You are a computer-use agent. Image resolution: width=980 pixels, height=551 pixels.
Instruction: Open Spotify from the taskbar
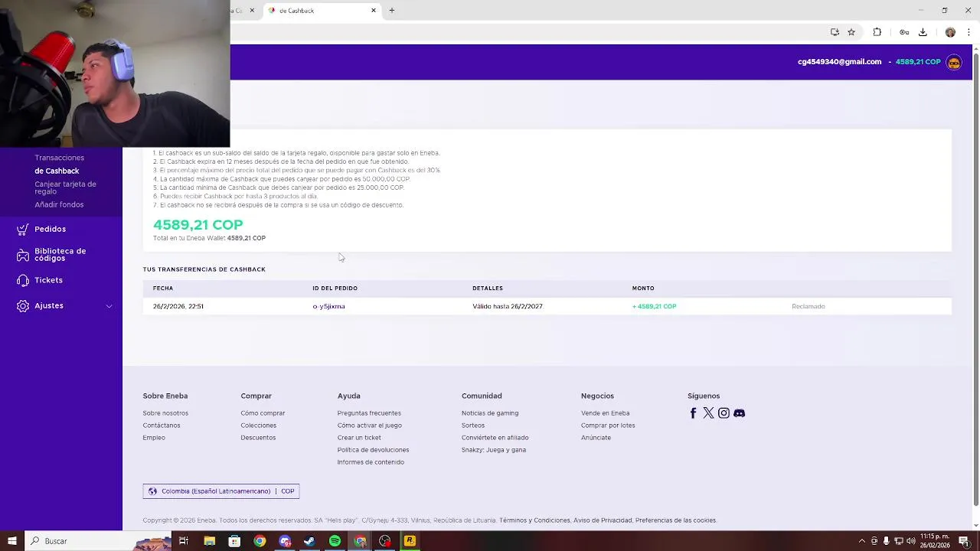[335, 541]
